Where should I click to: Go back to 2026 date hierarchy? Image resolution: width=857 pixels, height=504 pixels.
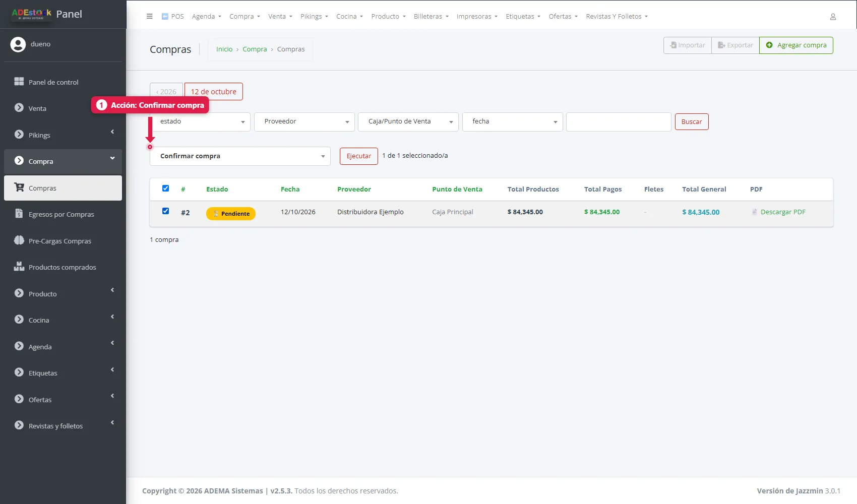pos(166,92)
